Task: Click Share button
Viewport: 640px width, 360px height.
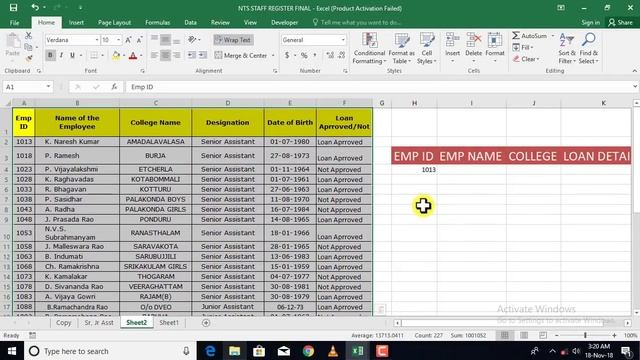Action: (x=620, y=22)
